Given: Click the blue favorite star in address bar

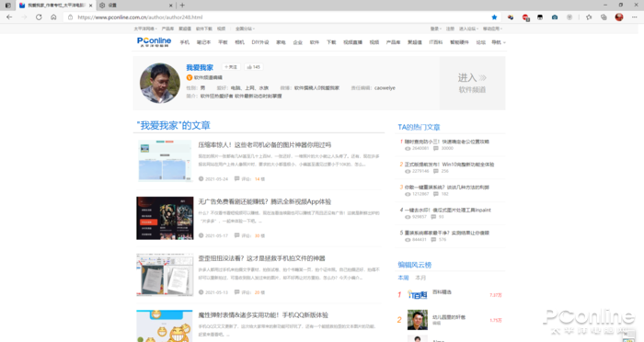Looking at the screenshot, I should (494, 17).
